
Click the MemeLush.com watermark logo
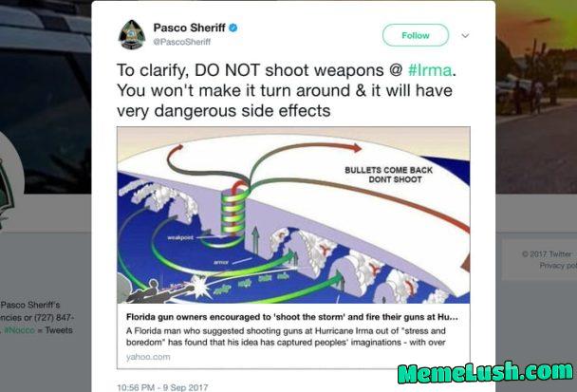click(485, 372)
